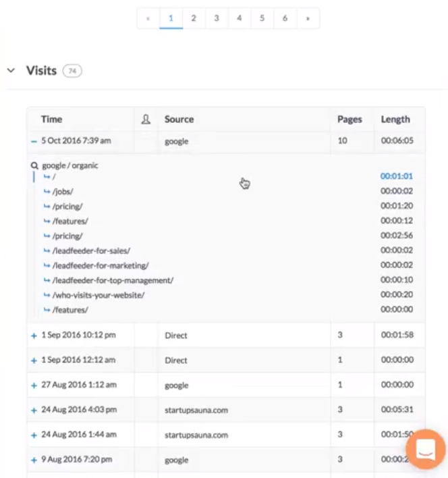Image resolution: width=448 pixels, height=478 pixels.
Task: Expand the 24 Aug 2016 4:03 pm visit
Action: (34, 410)
